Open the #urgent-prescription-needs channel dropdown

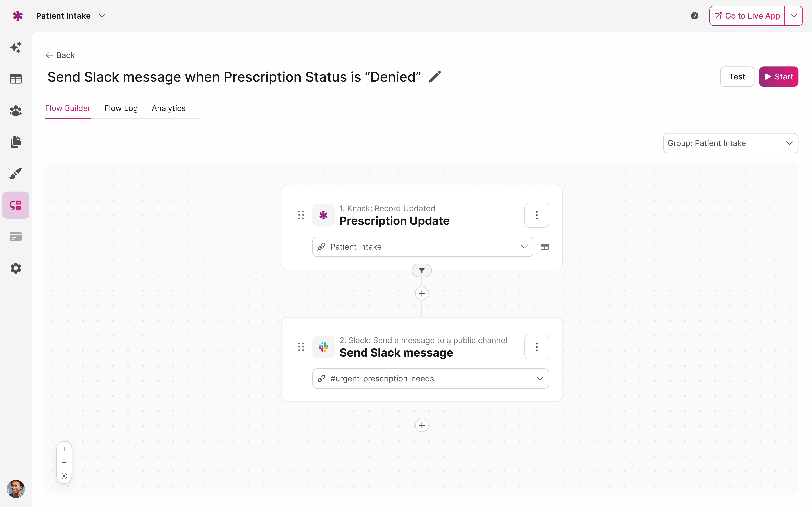click(431, 379)
